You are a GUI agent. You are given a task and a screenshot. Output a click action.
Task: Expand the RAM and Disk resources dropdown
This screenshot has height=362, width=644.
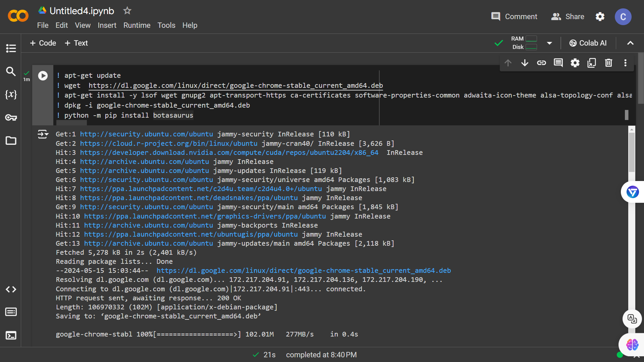[549, 43]
